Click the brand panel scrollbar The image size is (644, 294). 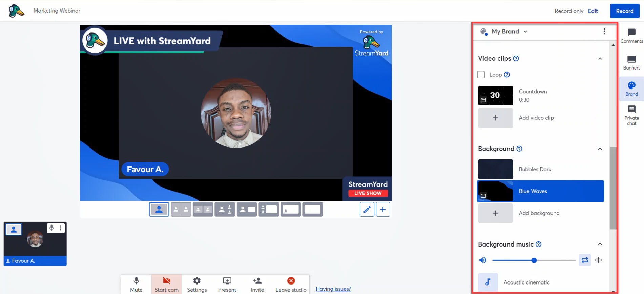pos(613,188)
